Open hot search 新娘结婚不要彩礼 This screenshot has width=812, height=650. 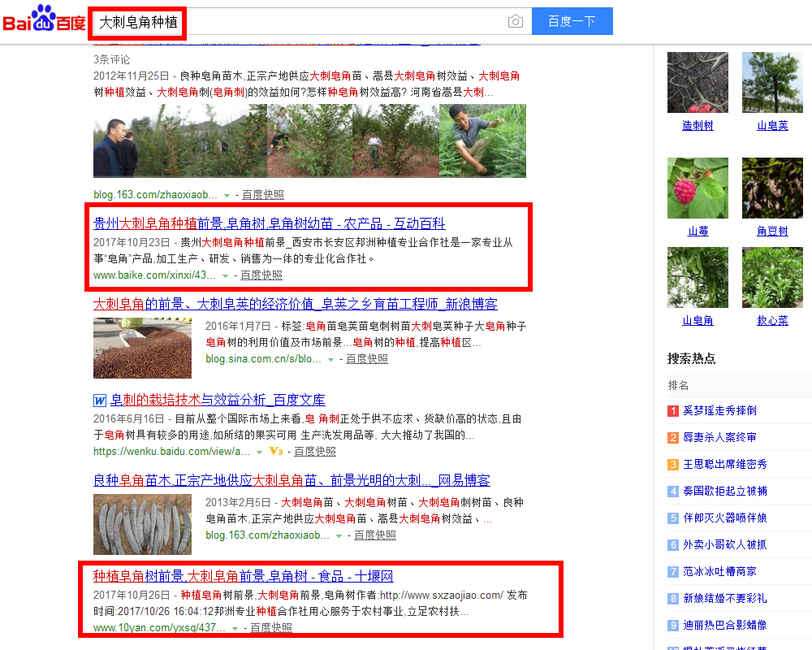click(725, 599)
